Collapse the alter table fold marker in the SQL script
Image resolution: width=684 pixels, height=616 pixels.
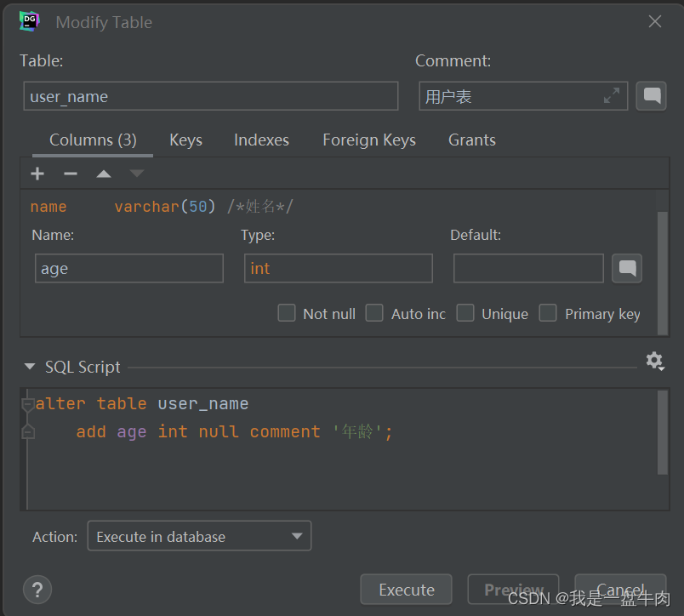tap(28, 404)
